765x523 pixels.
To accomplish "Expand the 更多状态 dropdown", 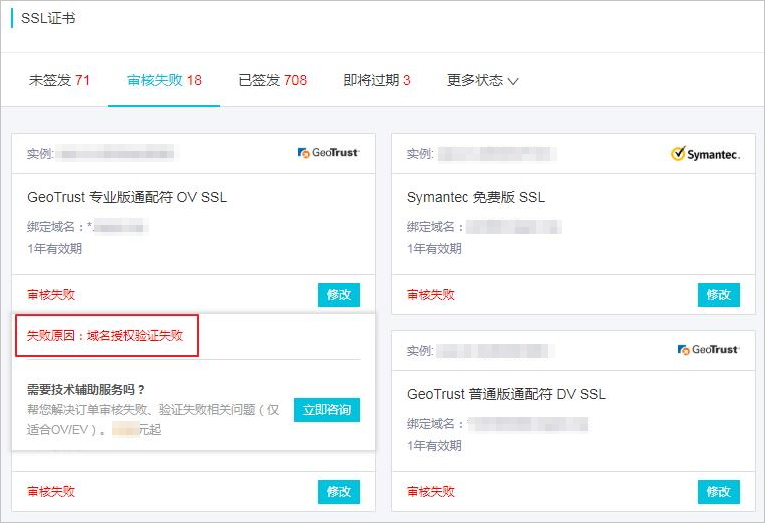I will coord(483,80).
